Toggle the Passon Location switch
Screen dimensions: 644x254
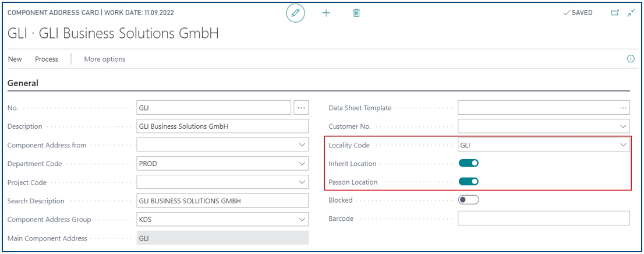tap(469, 182)
